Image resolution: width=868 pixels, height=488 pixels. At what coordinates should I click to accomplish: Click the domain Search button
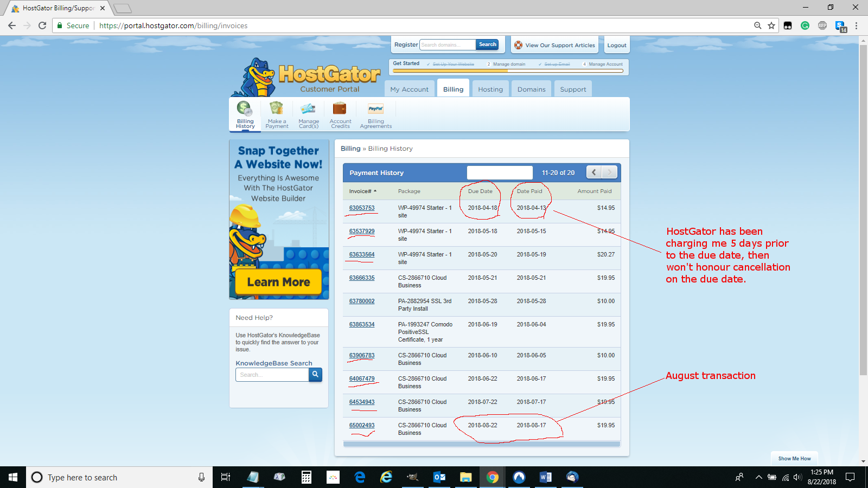(487, 44)
